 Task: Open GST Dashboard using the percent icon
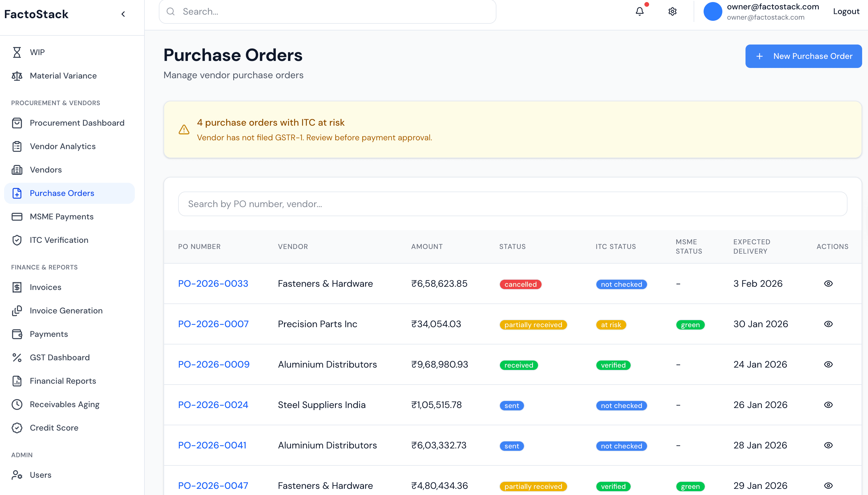click(17, 357)
